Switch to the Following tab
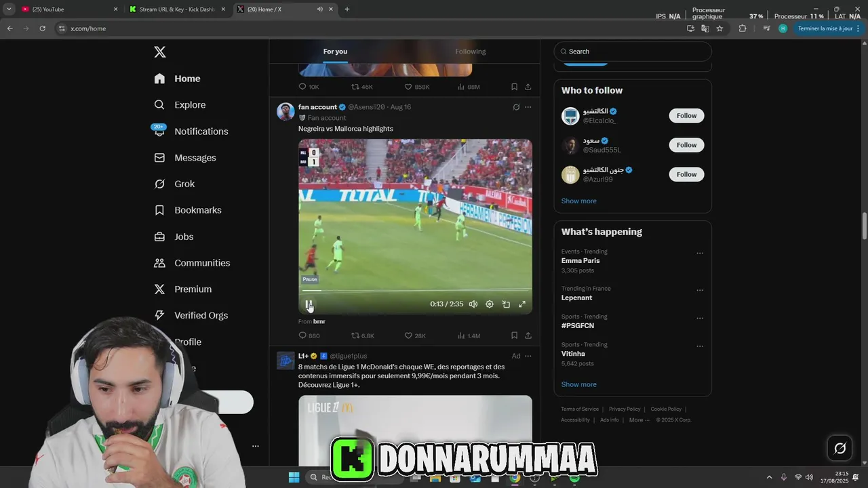 (x=471, y=52)
